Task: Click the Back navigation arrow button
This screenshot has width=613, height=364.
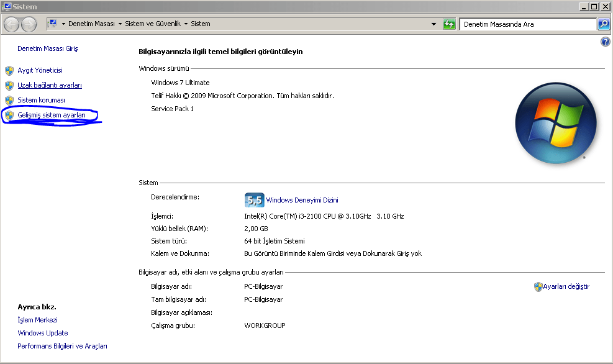Action: [x=11, y=24]
